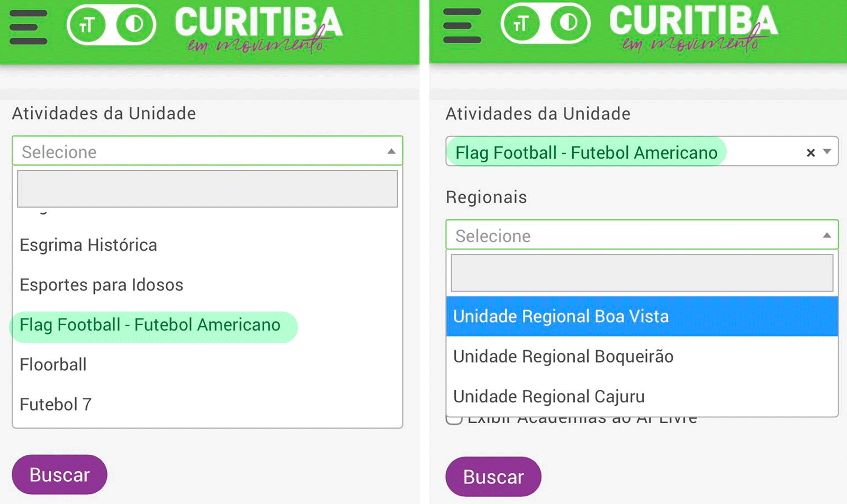Select the highlighted Unidade Regional Boa Vista
Image resolution: width=847 pixels, height=504 pixels.
pos(561,316)
